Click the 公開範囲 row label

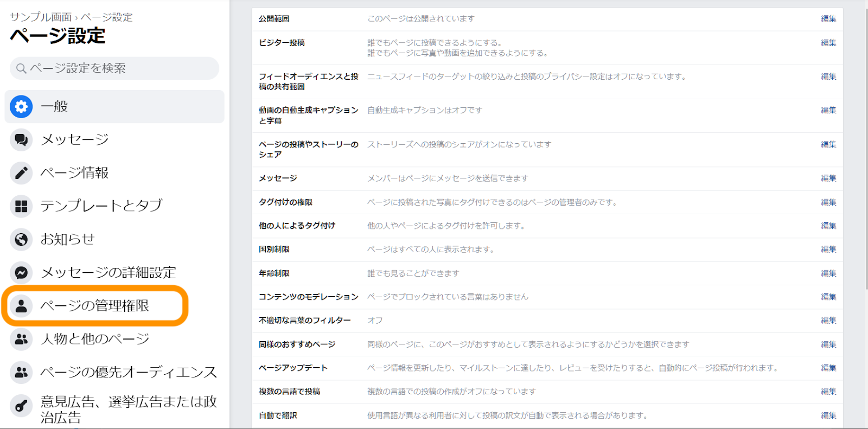click(274, 18)
